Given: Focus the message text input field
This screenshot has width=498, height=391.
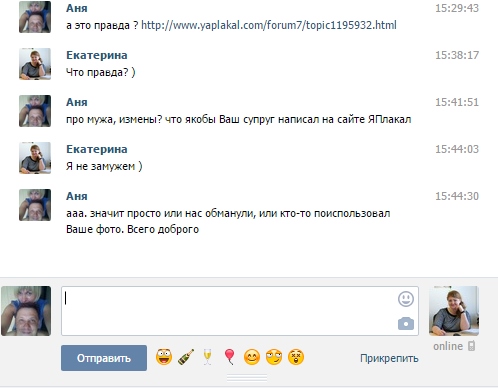Looking at the screenshot, I should point(240,311).
